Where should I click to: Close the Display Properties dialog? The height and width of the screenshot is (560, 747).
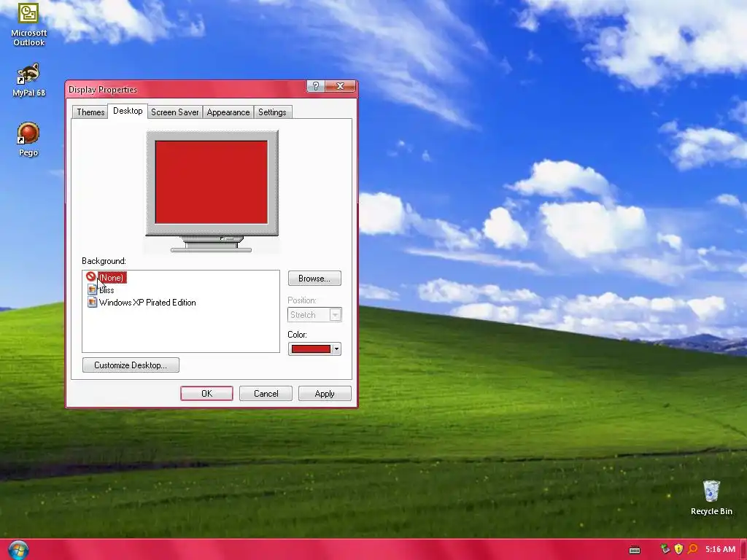340,86
